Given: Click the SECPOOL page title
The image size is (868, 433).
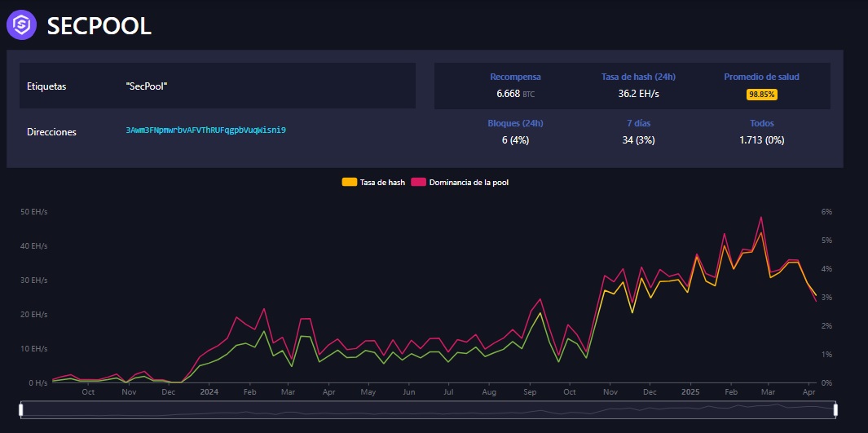Looking at the screenshot, I should point(99,25).
